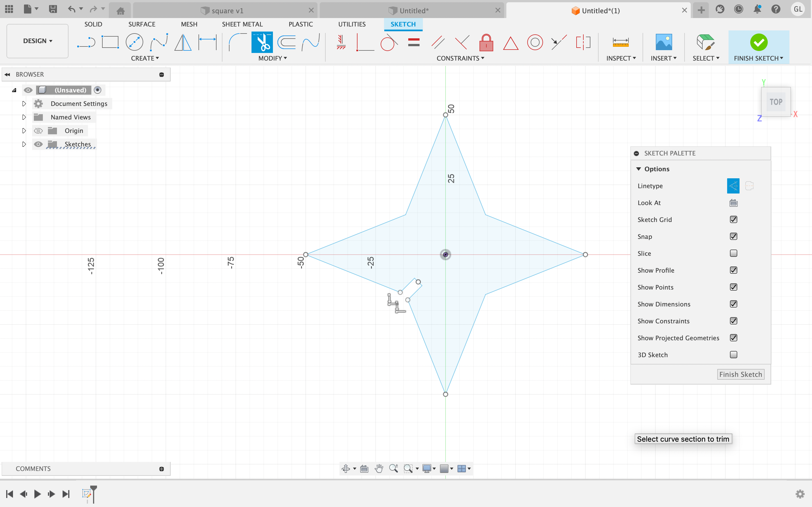Uncheck the Sketch Grid checkbox
This screenshot has width=812, height=507.
[x=734, y=220]
